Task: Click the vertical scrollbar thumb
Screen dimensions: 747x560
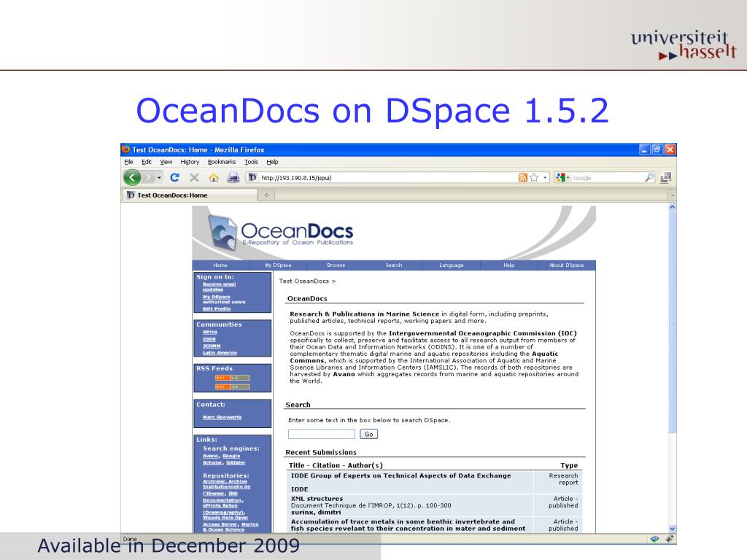Action: (672, 323)
